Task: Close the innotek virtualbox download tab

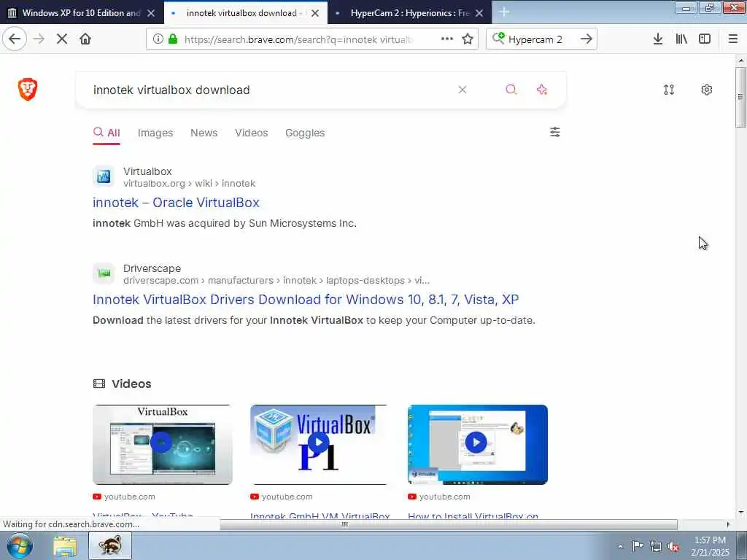Action: 315,13
